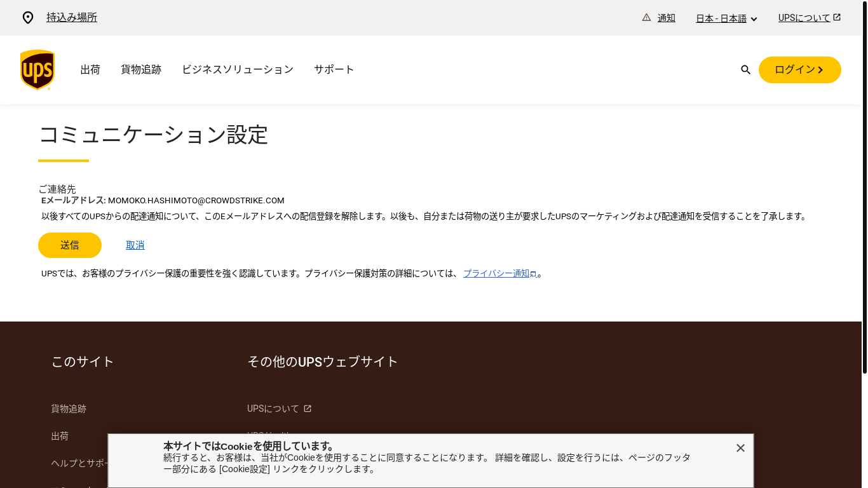Expand the 日本 - 日本語 language dropdown
This screenshot has height=488, width=868.
tap(726, 18)
